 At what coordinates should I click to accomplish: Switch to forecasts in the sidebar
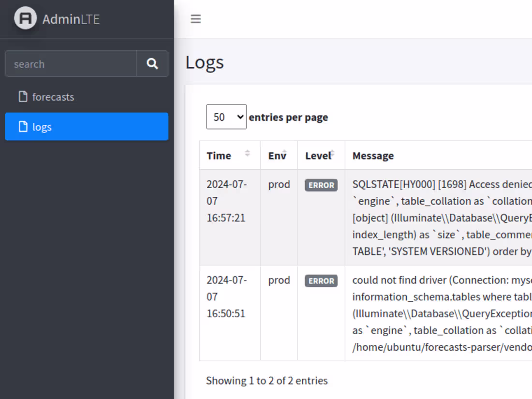[x=53, y=97]
